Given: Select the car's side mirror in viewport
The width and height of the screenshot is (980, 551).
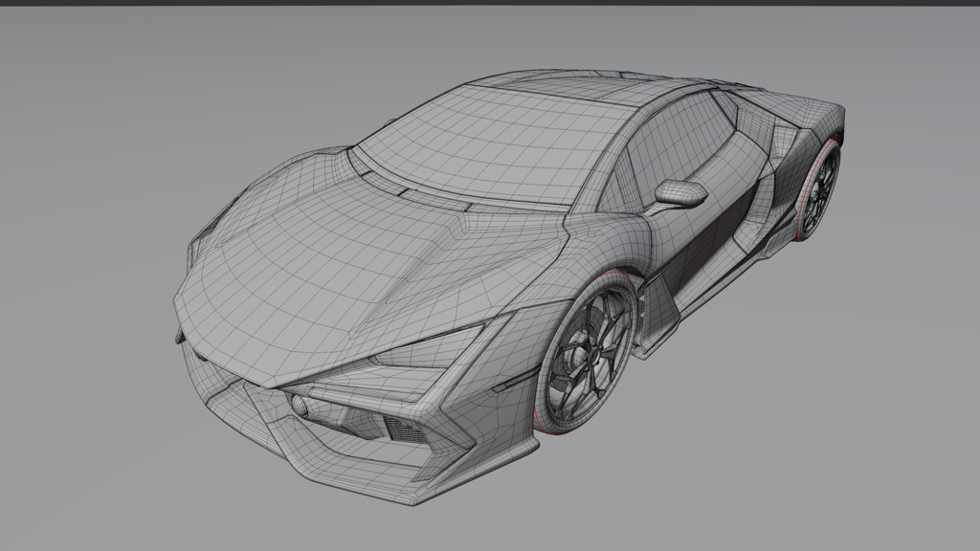Looking at the screenshot, I should 680,193.
